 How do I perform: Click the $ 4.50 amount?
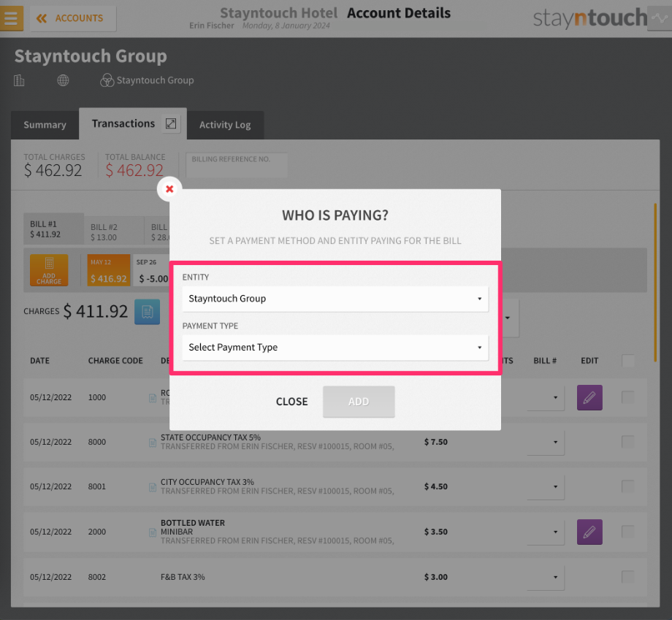[436, 486]
